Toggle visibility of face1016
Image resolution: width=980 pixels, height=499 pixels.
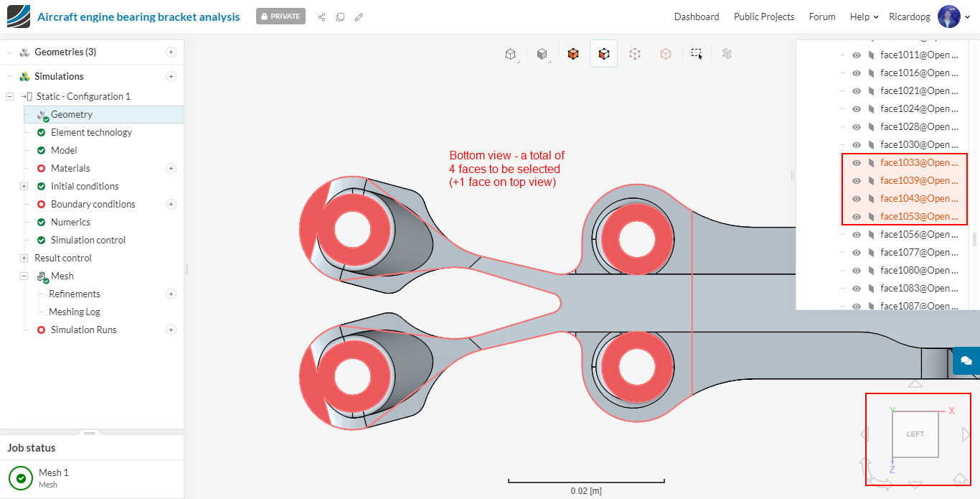click(x=856, y=73)
